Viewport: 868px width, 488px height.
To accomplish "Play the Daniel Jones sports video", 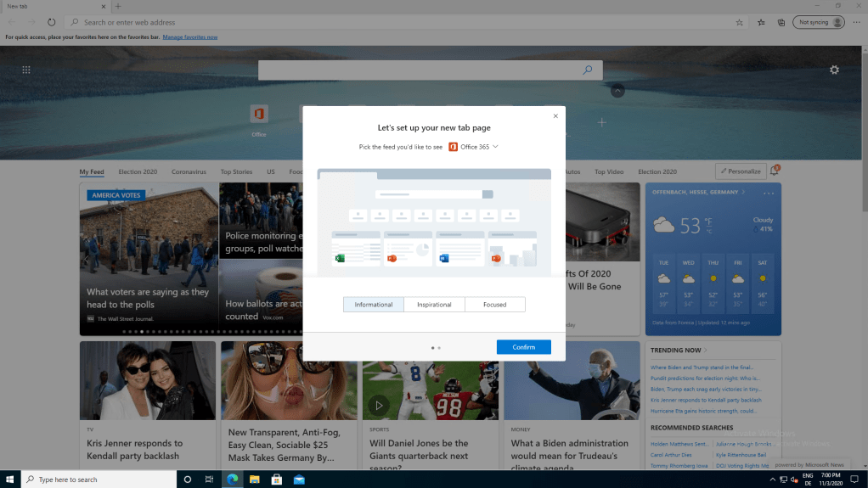I will click(379, 406).
